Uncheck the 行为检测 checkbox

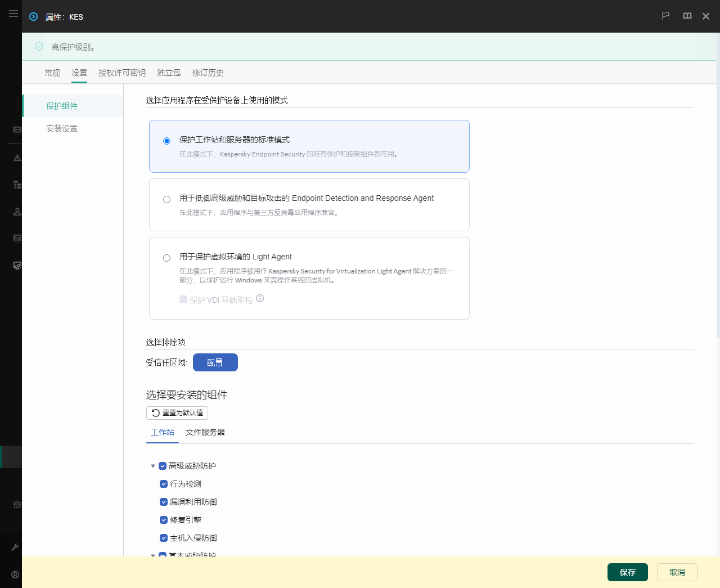[163, 483]
